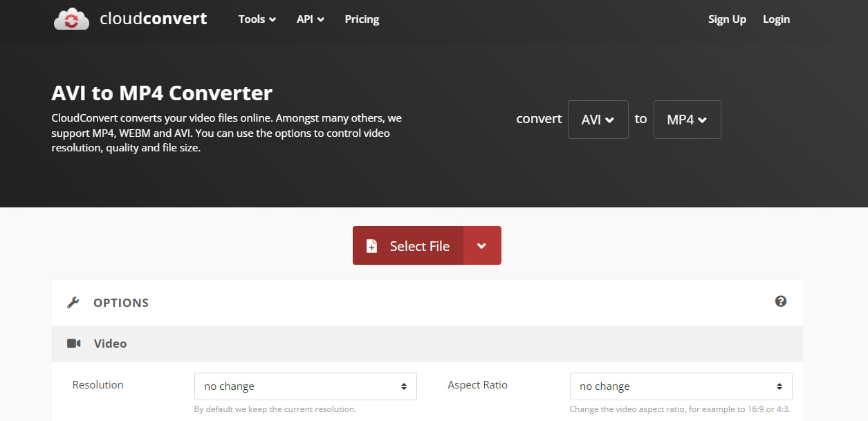The width and height of the screenshot is (868, 421).
Task: Click the Resolution field label
Action: click(98, 385)
